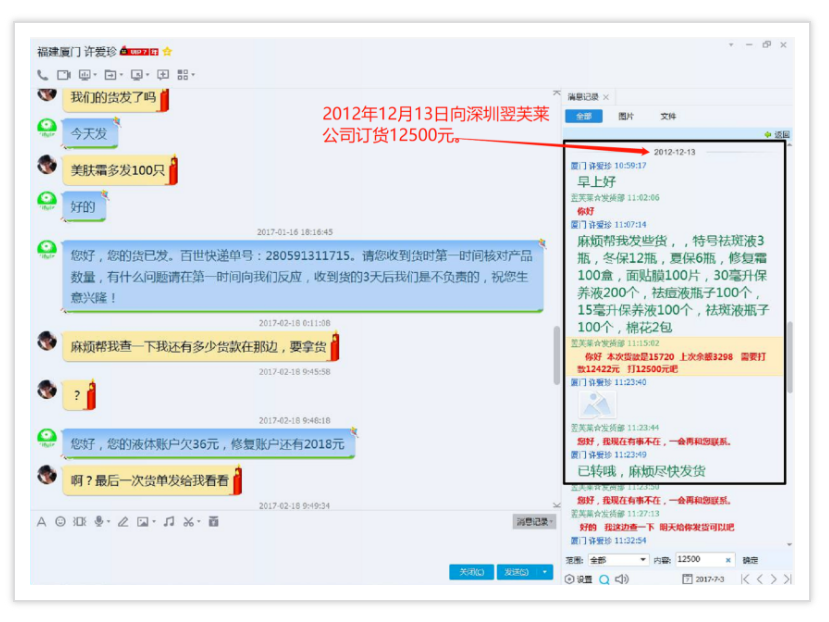Open the emoji picker in input toolbar
Screen dimensions: 829x622
point(60,521)
